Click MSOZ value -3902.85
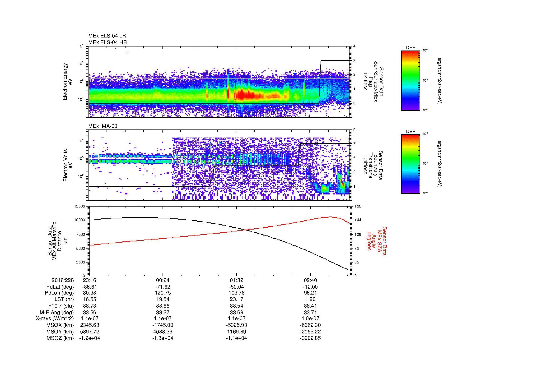The image size is (555, 392). point(310,338)
